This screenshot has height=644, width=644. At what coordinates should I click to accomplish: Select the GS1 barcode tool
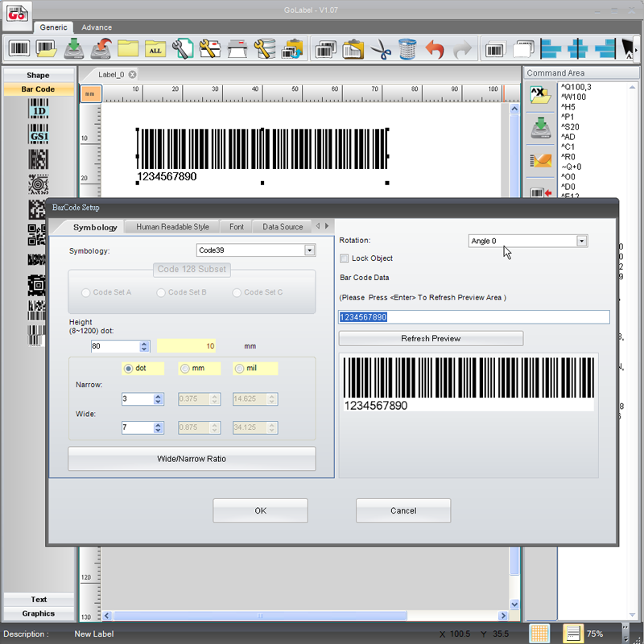tap(38, 134)
